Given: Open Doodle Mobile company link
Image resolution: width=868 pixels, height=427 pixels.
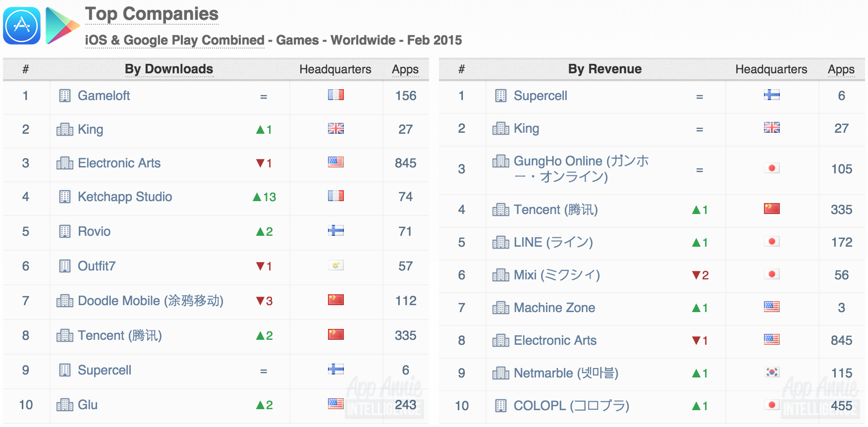Looking at the screenshot, I should tap(151, 301).
